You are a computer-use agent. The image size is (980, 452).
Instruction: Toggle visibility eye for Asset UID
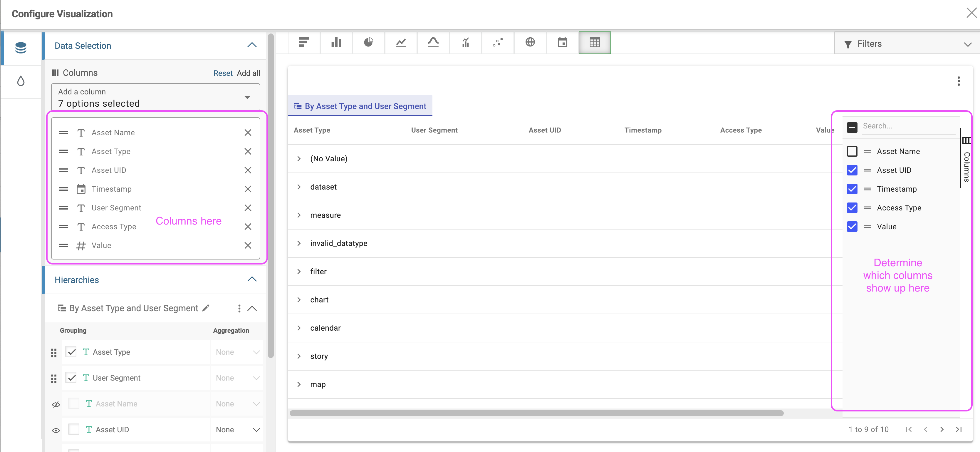(x=56, y=430)
